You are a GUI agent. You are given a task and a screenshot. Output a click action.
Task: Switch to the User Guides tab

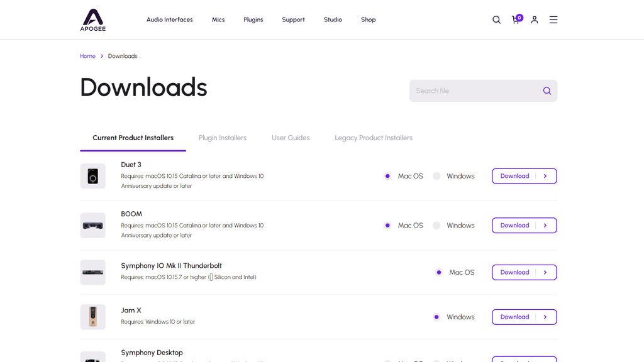coord(291,138)
